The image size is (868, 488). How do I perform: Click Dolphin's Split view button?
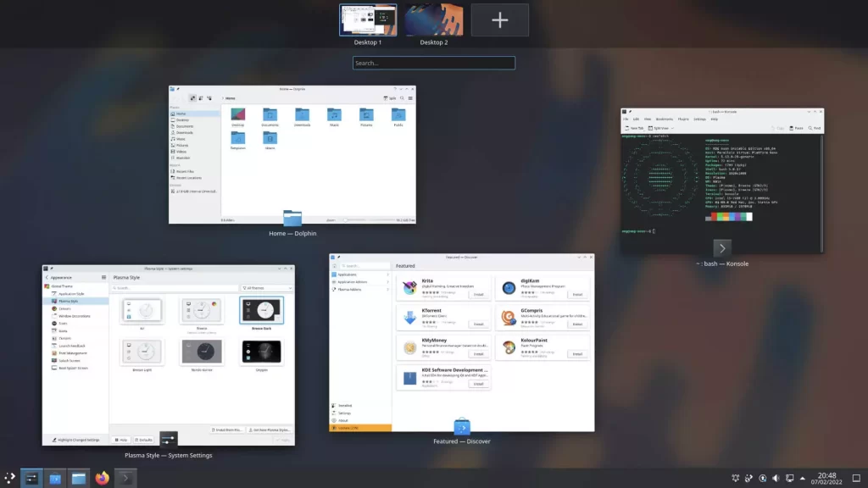pos(390,98)
